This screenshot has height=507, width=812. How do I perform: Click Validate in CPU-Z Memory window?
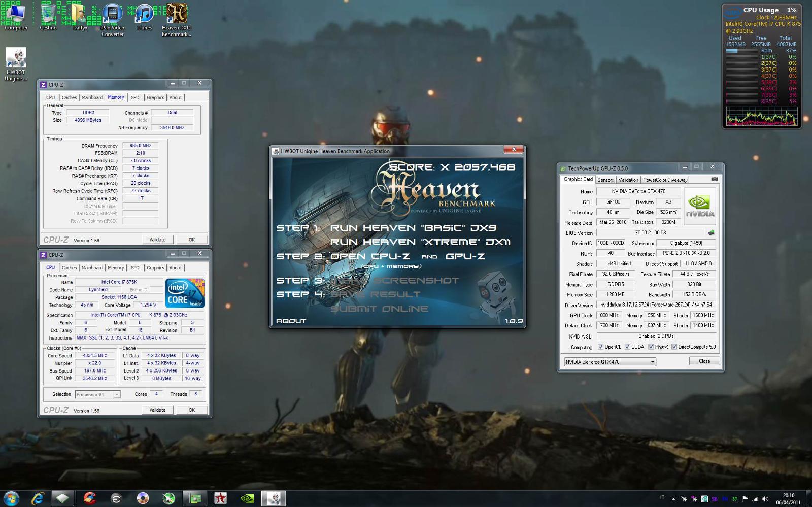pyautogui.click(x=157, y=240)
